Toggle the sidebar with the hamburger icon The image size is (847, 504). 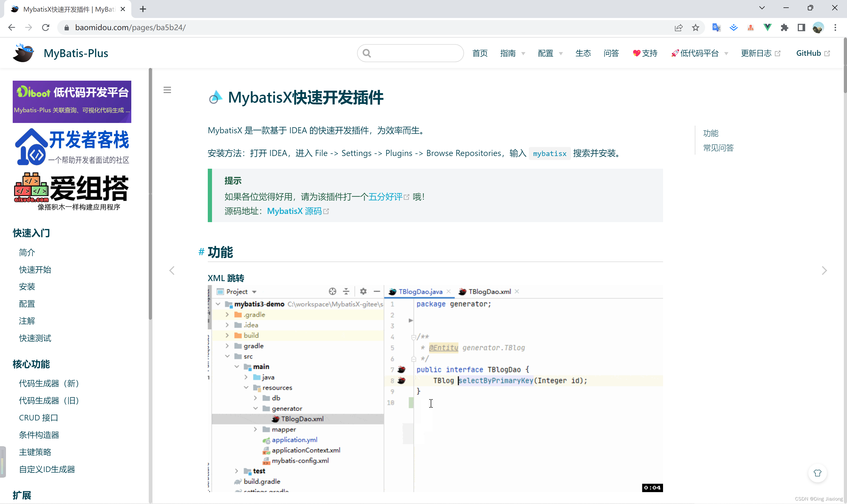coord(167,90)
